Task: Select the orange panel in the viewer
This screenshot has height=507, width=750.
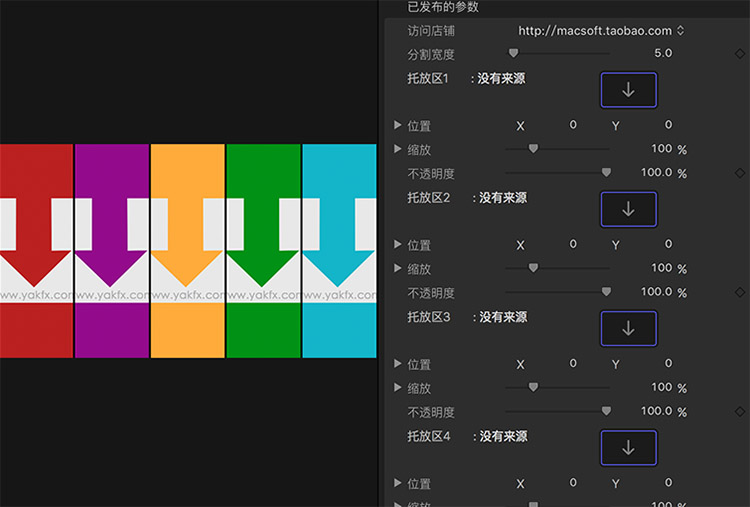Action: coord(188,251)
